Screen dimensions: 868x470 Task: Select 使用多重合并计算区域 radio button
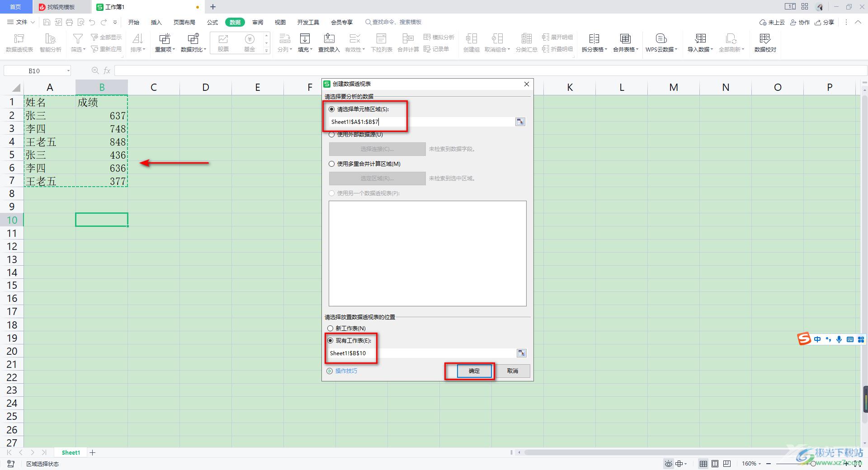pos(332,164)
